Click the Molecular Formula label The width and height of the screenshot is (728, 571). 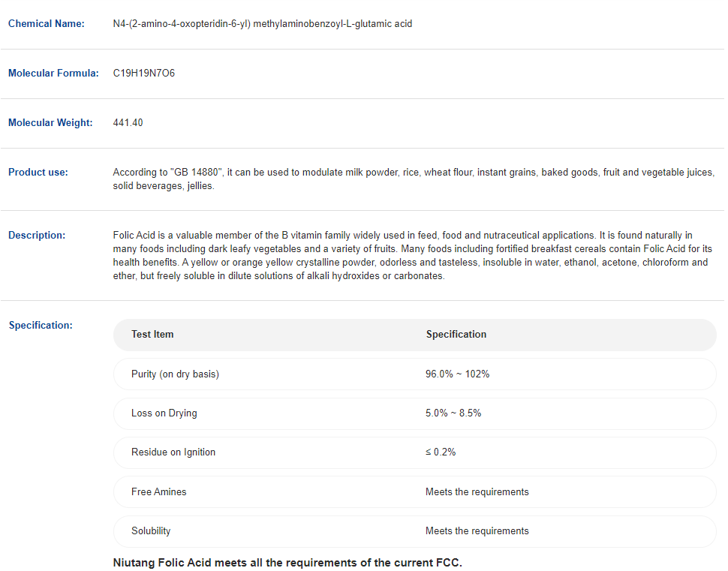click(x=53, y=74)
